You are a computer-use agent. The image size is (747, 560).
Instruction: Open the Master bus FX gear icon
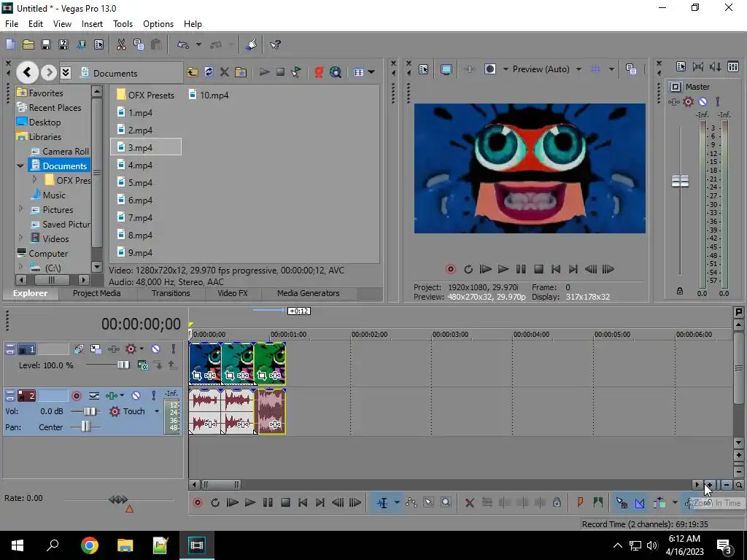pyautogui.click(x=688, y=101)
